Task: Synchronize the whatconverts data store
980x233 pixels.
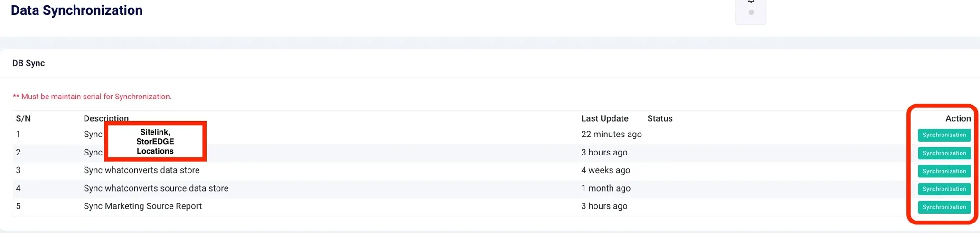Action: tap(944, 171)
